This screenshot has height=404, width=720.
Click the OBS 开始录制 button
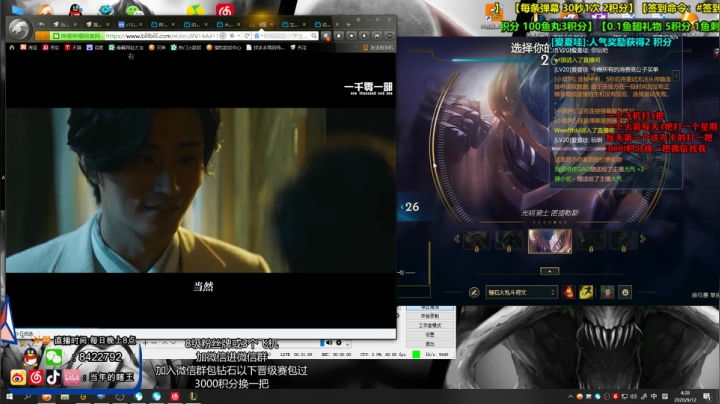click(430, 316)
